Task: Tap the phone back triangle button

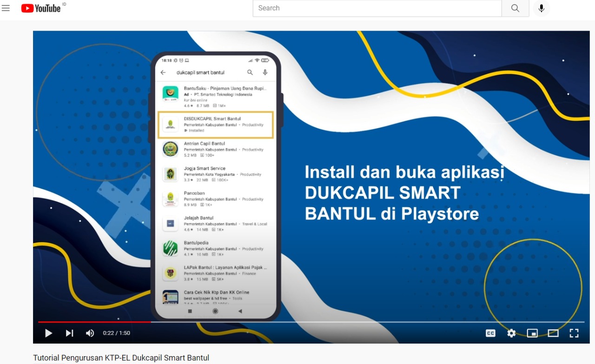Action: point(240,311)
